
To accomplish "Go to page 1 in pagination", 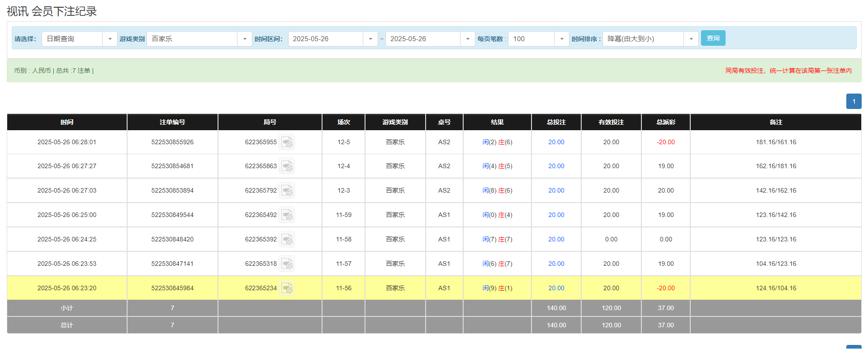I will point(854,101).
